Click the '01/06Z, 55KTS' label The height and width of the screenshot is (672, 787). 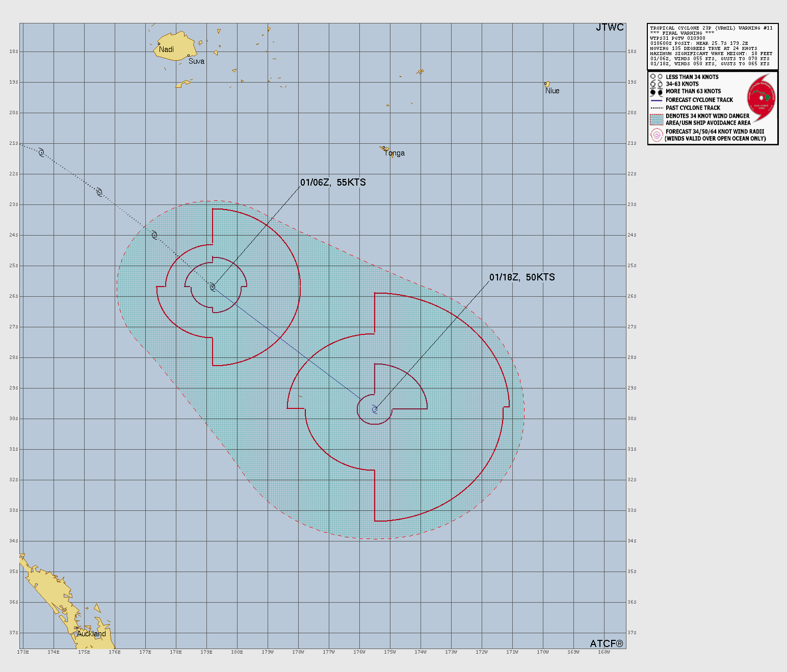[x=333, y=183]
